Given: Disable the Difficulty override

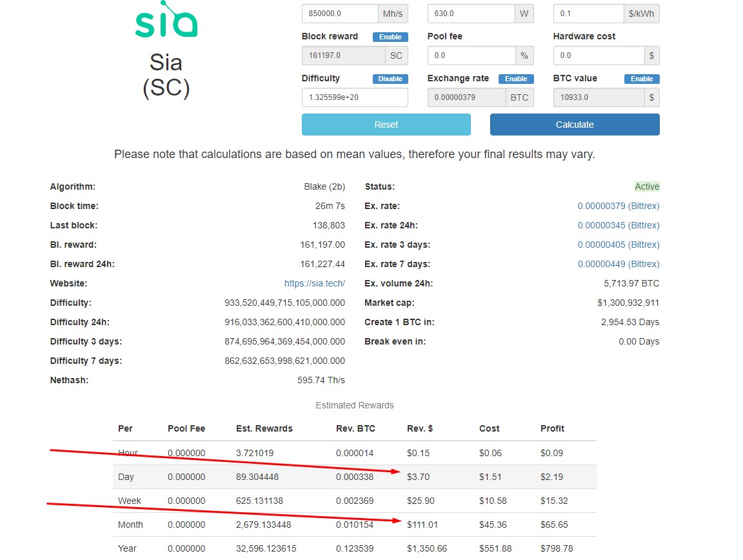Looking at the screenshot, I should 390,79.
